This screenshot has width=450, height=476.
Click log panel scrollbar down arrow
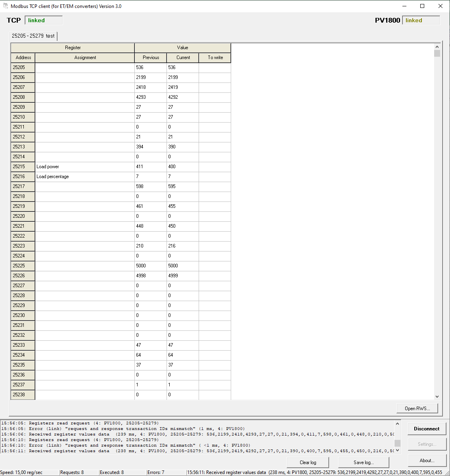[x=398, y=451]
